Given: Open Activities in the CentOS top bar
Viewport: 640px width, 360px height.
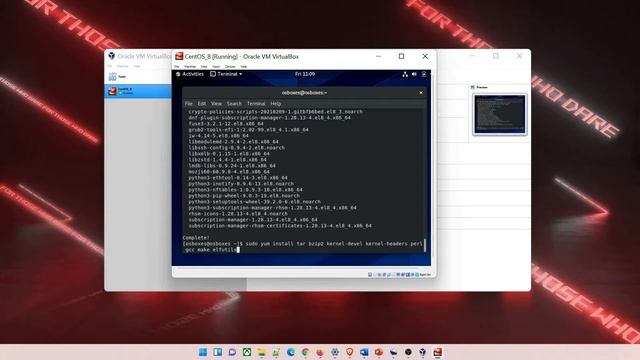Looking at the screenshot, I should tap(190, 74).
